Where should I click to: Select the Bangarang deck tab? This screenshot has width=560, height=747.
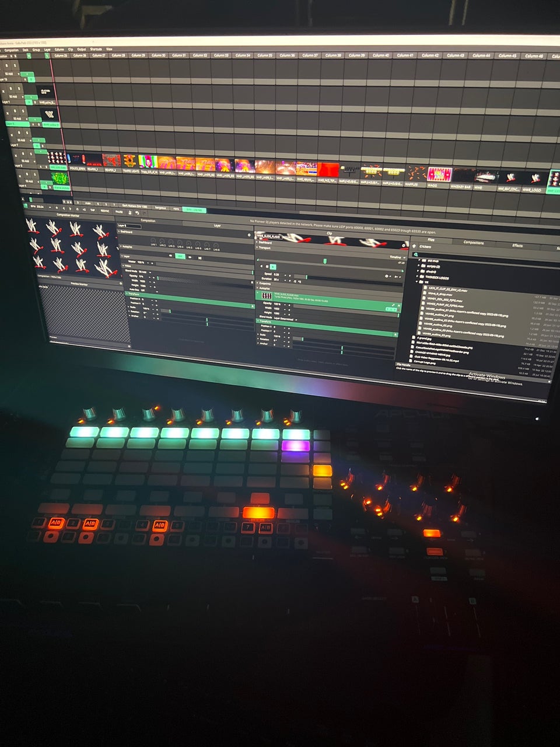coord(161,207)
